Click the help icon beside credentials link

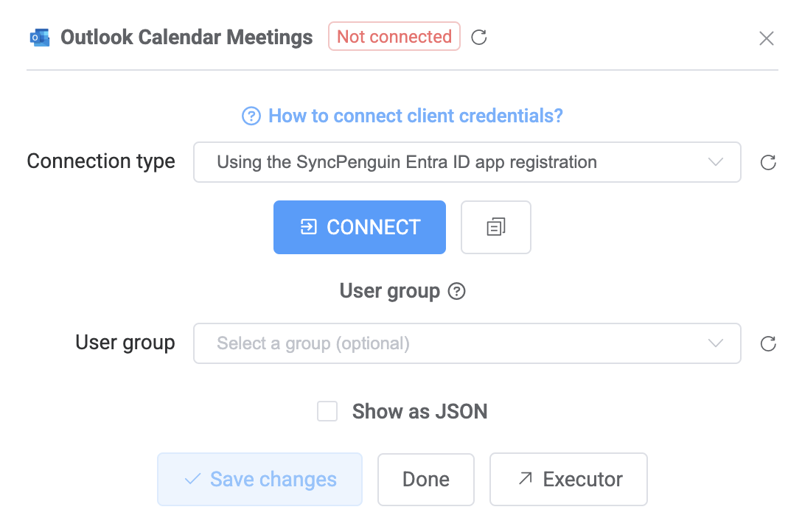point(252,116)
